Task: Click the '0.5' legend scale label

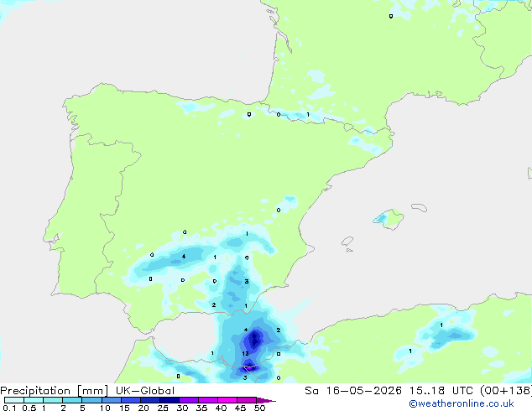Action: pyautogui.click(x=29, y=408)
